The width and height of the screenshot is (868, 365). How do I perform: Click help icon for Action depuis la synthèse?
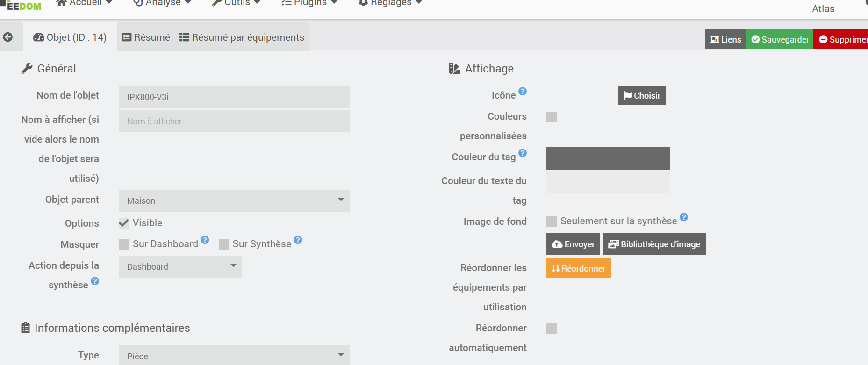coord(95,281)
